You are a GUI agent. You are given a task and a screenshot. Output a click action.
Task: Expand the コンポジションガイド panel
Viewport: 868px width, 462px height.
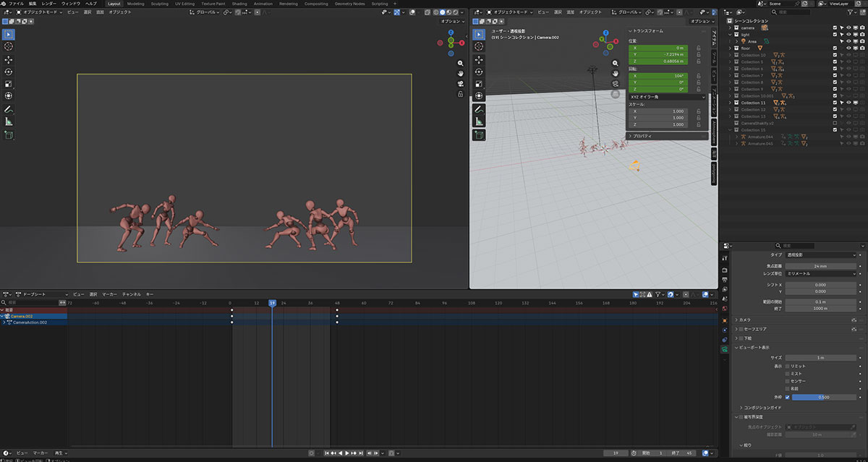pyautogui.click(x=762, y=408)
